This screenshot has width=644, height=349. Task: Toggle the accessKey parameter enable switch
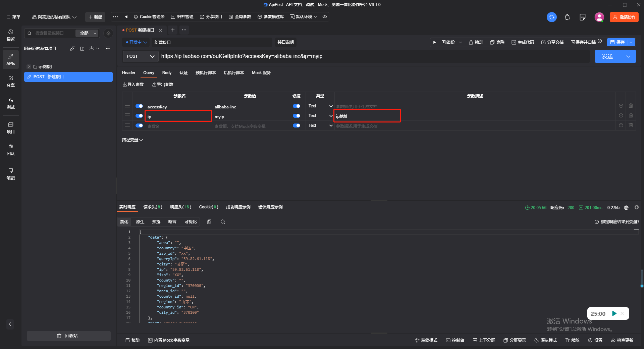tap(139, 106)
